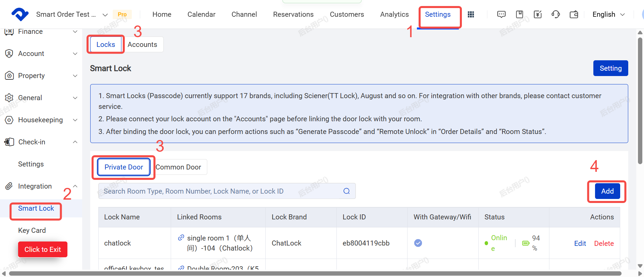Click the Add lock button
The width and height of the screenshot is (644, 277).
coord(607,191)
